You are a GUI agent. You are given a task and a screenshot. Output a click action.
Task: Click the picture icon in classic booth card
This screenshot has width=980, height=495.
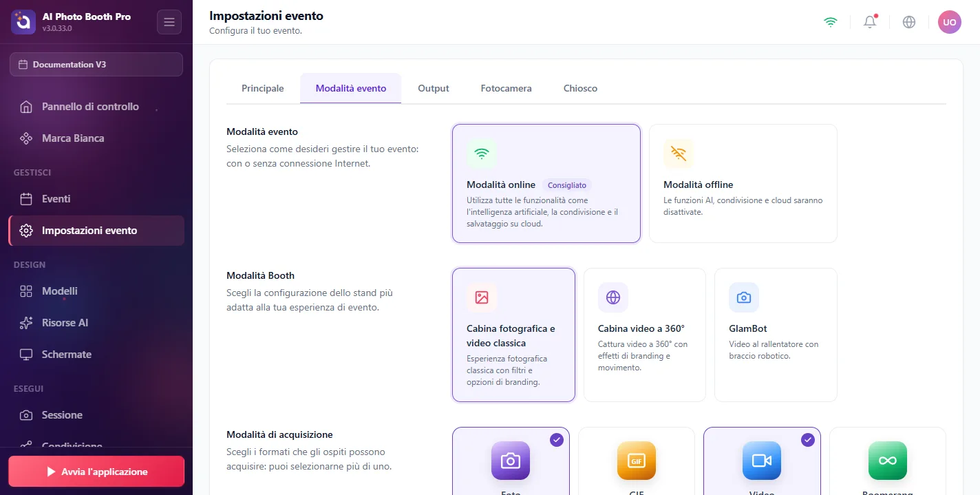pyautogui.click(x=482, y=297)
